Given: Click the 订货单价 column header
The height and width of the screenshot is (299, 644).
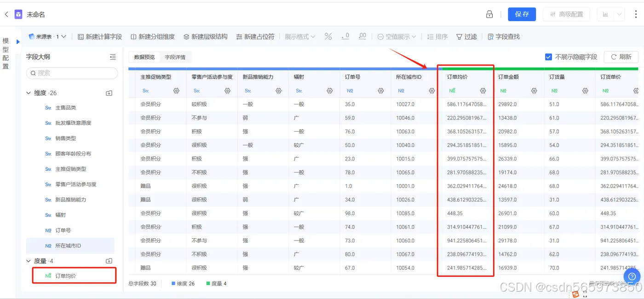Looking at the screenshot, I should (x=610, y=77).
